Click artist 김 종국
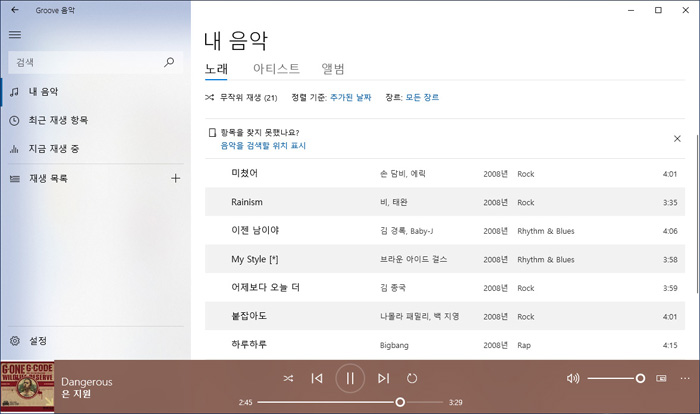 coord(393,288)
